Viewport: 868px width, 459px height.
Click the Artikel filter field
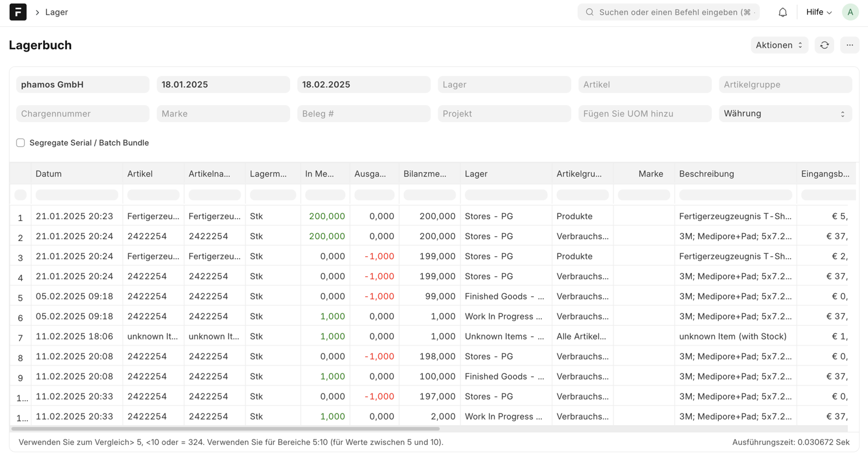click(645, 84)
